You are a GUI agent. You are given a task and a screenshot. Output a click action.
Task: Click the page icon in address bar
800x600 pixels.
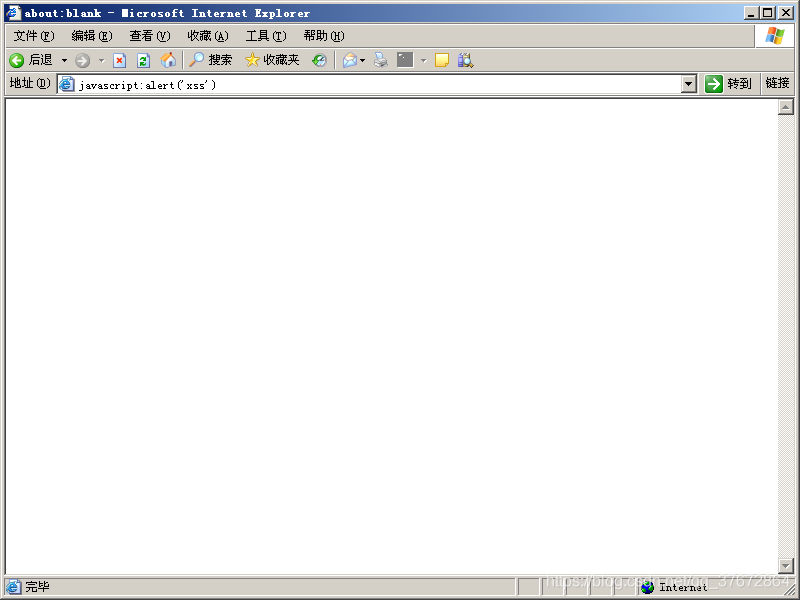(x=66, y=84)
